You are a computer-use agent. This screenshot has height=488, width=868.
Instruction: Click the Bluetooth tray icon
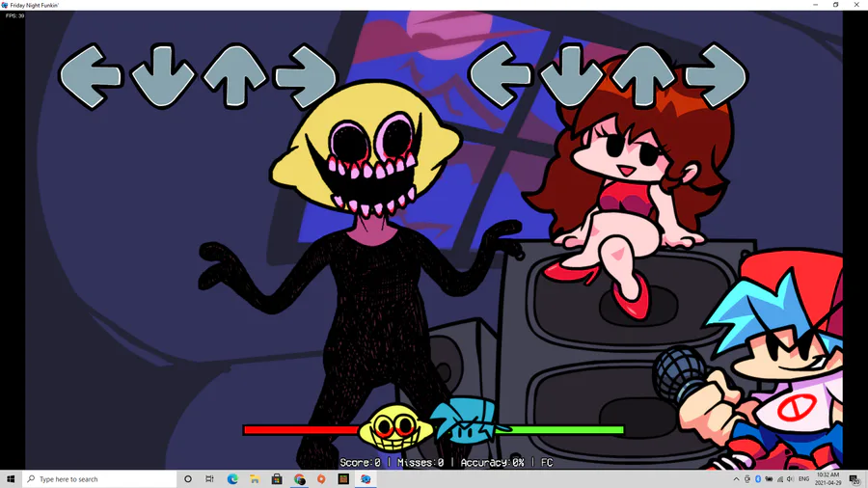pyautogui.click(x=758, y=479)
